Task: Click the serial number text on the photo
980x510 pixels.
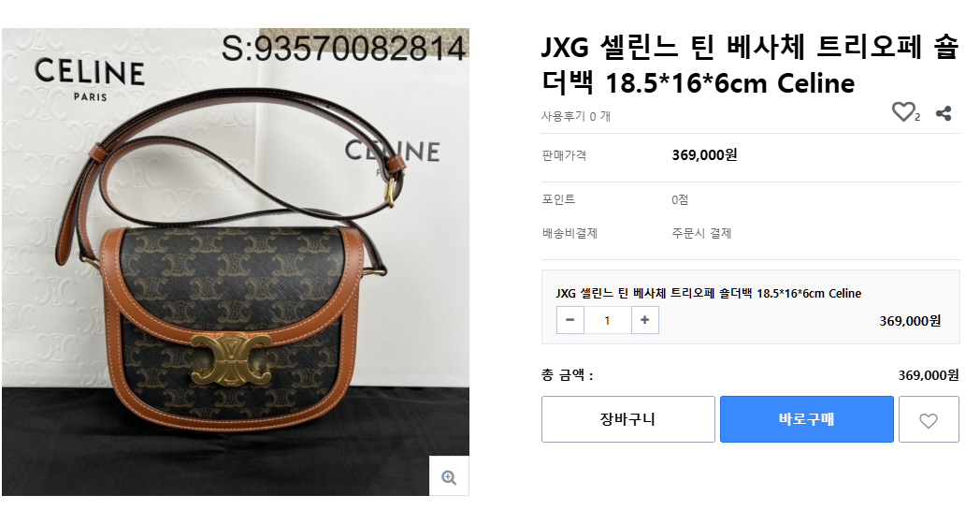Action: click(344, 49)
